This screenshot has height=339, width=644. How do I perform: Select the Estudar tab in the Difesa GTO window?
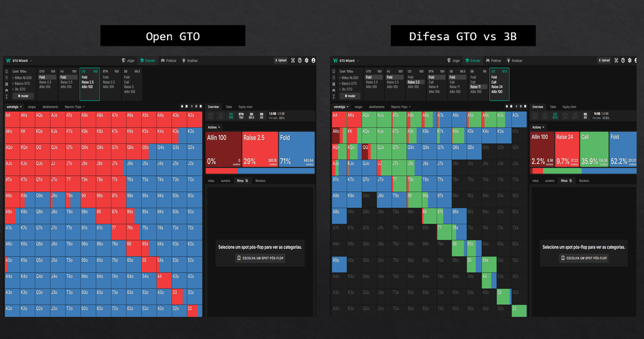(x=472, y=60)
